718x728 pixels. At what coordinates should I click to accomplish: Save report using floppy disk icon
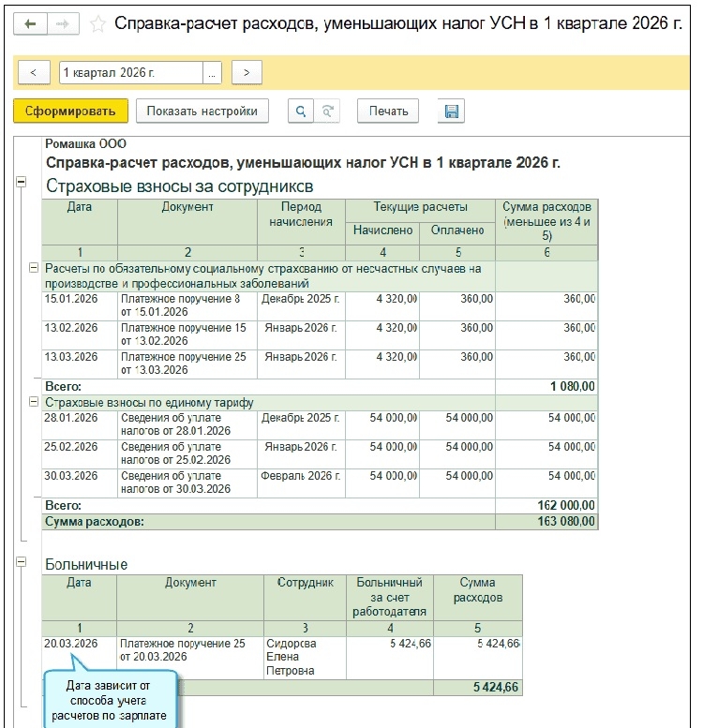451,111
